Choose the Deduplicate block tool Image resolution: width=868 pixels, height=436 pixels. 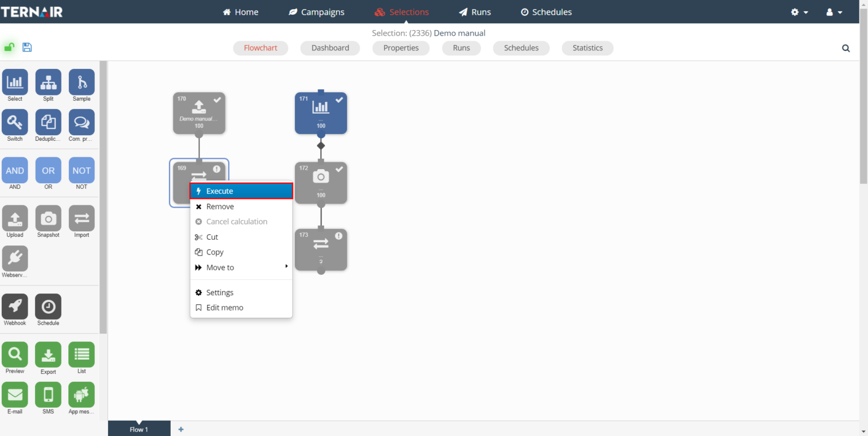(x=48, y=122)
